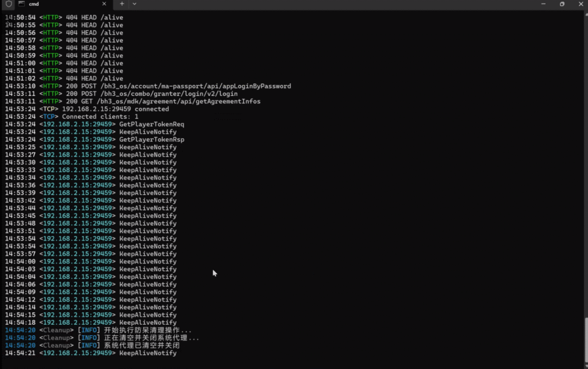Minimize the terminal window

click(x=543, y=4)
